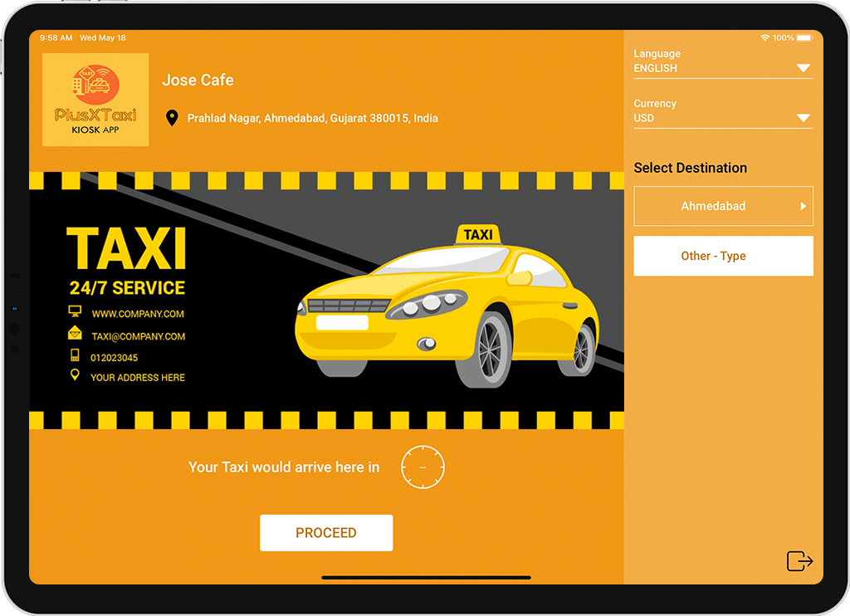Screen dimensions: 850x616
Task: Click the location pin icon beside the address
Action: click(172, 118)
